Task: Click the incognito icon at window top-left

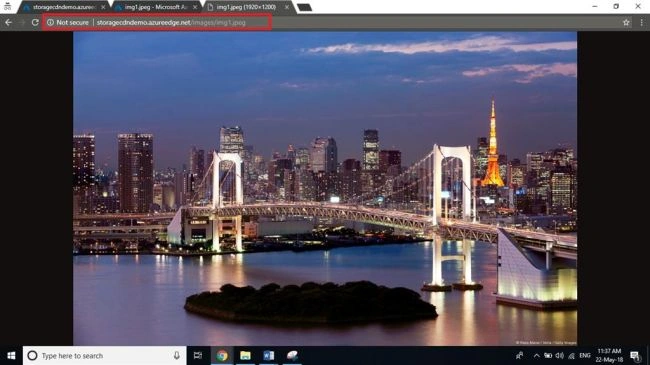Action: coord(7,6)
